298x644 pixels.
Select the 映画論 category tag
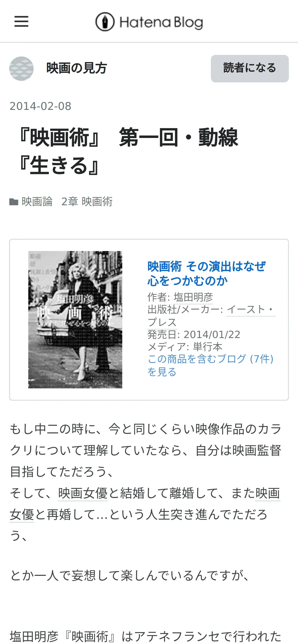tap(37, 201)
